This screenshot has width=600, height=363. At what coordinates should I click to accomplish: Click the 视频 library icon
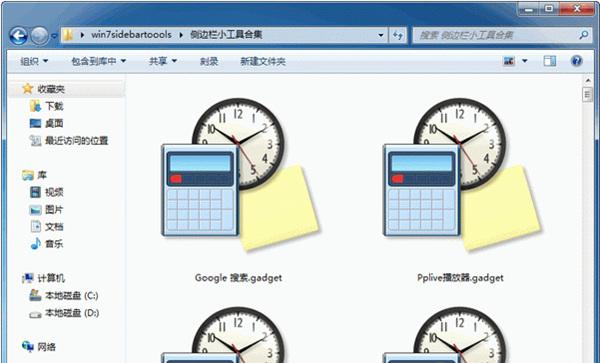pyautogui.click(x=35, y=192)
